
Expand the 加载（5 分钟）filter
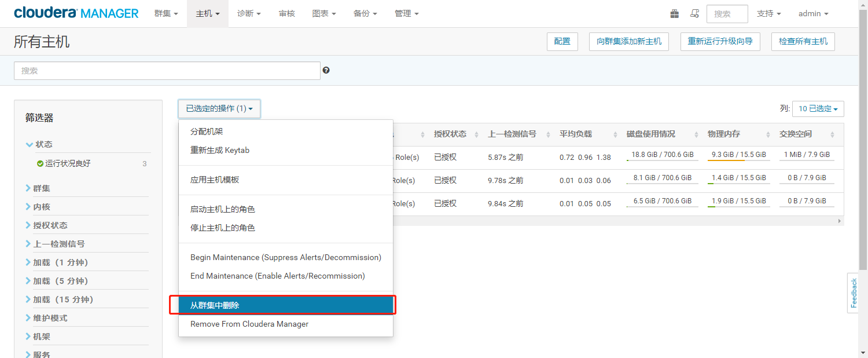(57, 281)
